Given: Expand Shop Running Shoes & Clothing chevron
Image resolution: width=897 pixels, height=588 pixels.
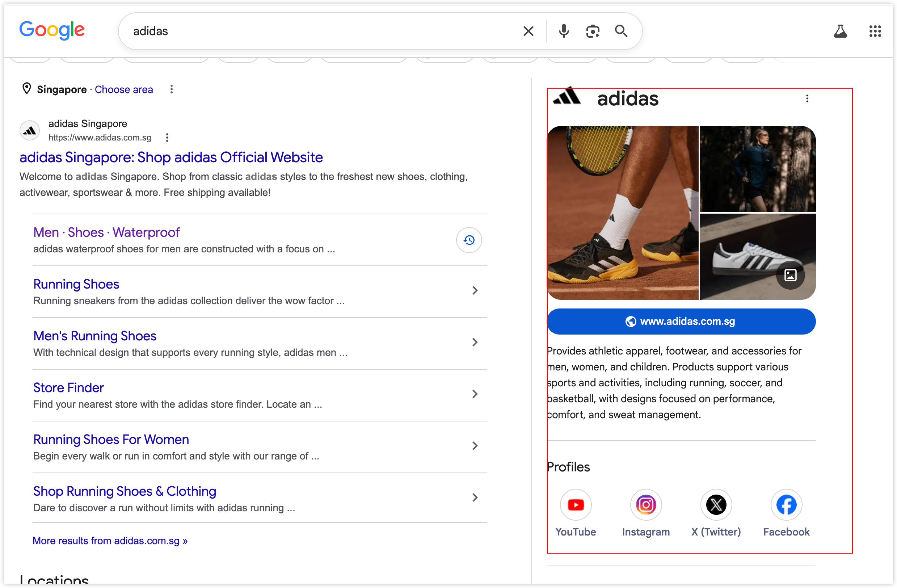Looking at the screenshot, I should (475, 497).
